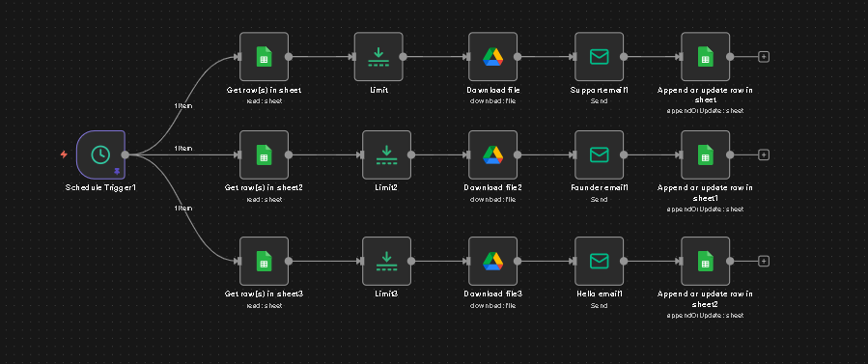The image size is (868, 364).
Task: Add node after Append or update row in sheet1
Action: 764,154
